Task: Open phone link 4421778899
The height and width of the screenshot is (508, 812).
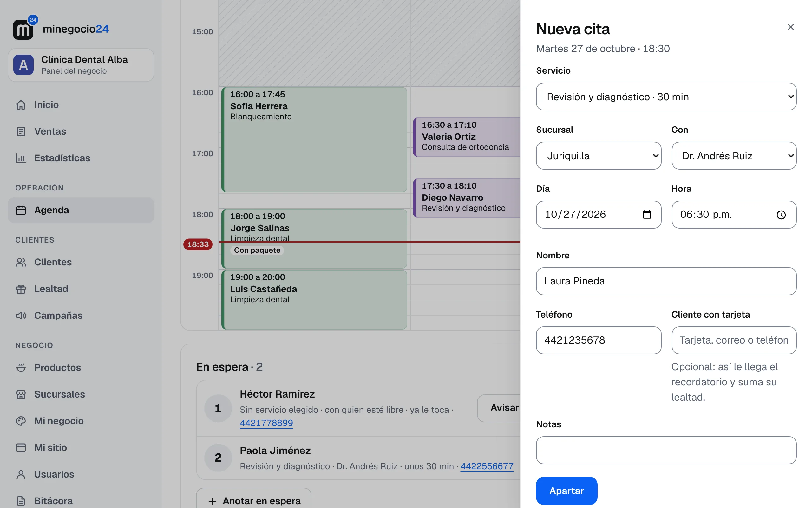Action: [266, 423]
